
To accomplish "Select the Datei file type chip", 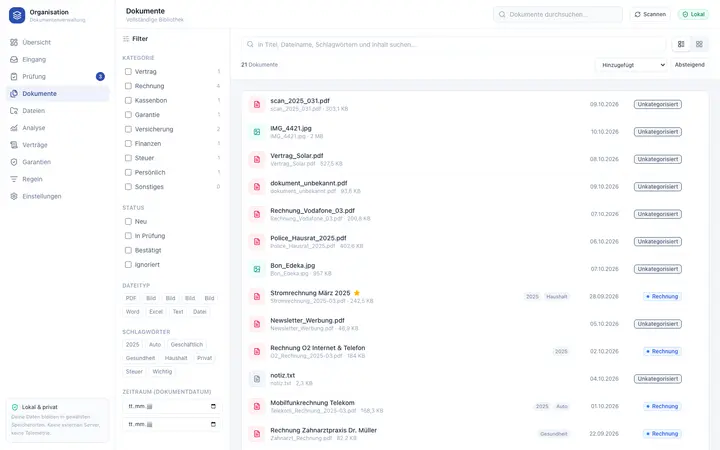I will (x=199, y=312).
